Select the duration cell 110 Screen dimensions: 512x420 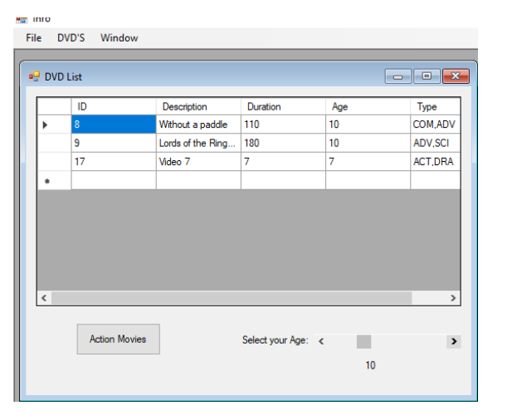click(283, 125)
